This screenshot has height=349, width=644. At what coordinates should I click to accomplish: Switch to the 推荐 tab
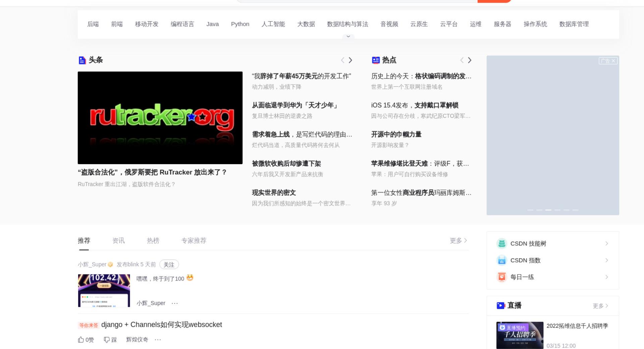coord(84,241)
